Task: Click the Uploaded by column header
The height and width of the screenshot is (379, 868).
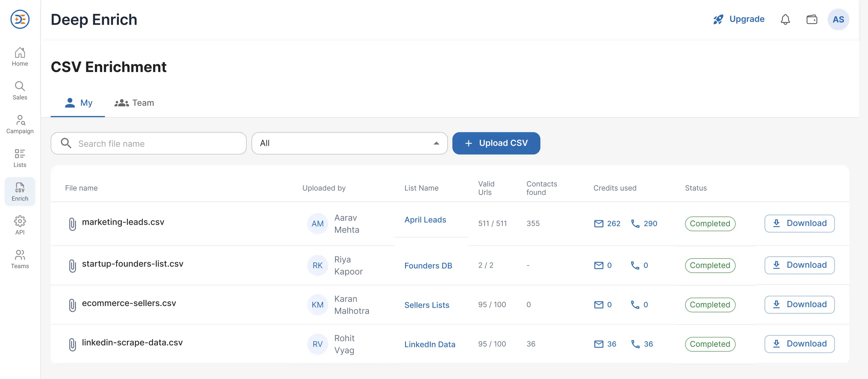Action: [x=324, y=188]
